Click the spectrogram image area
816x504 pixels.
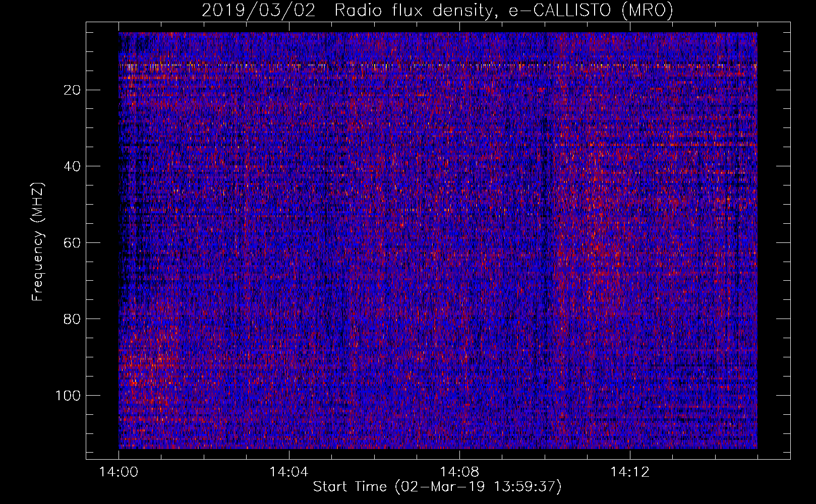438,240
